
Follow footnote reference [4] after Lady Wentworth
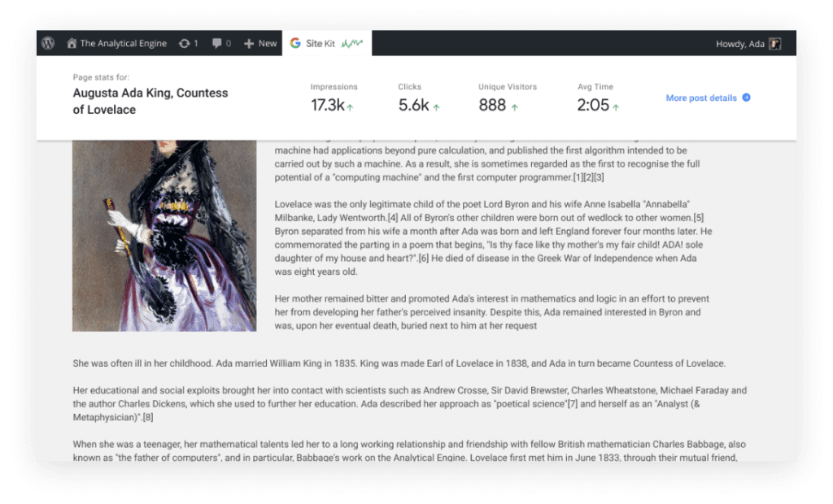click(392, 217)
